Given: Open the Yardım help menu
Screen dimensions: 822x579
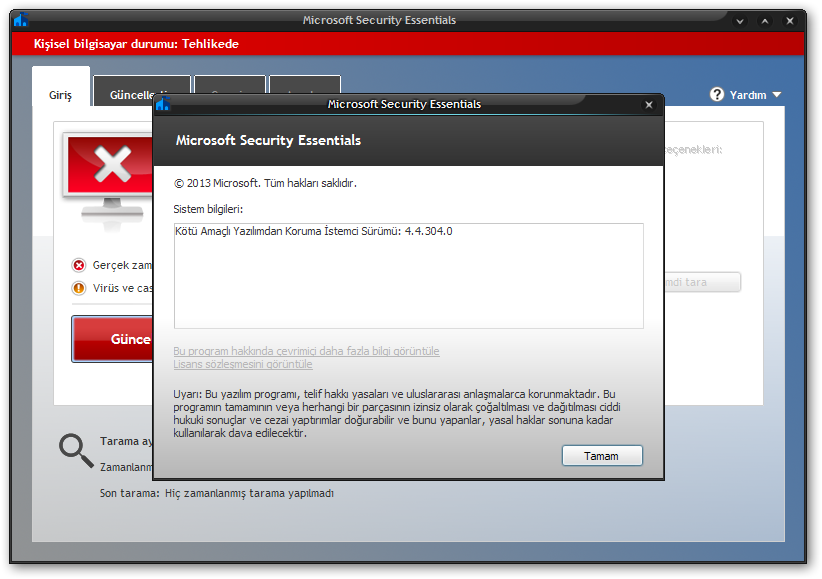Looking at the screenshot, I should coord(747,95).
